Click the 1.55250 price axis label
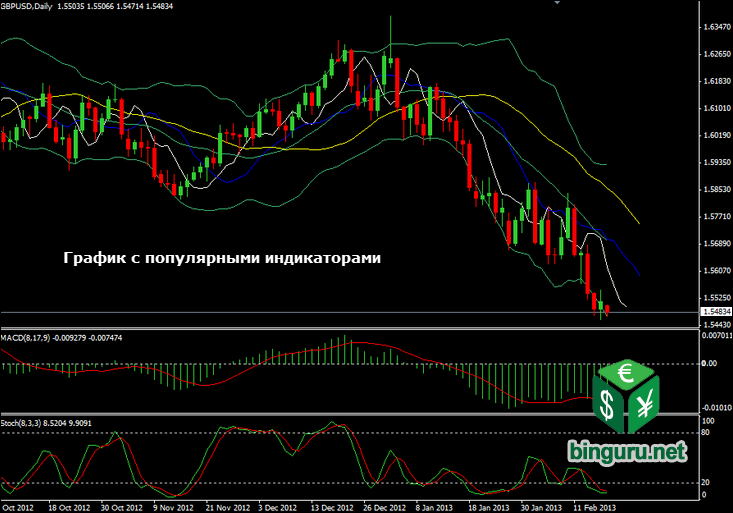The height and width of the screenshot is (513, 733). 717,298
